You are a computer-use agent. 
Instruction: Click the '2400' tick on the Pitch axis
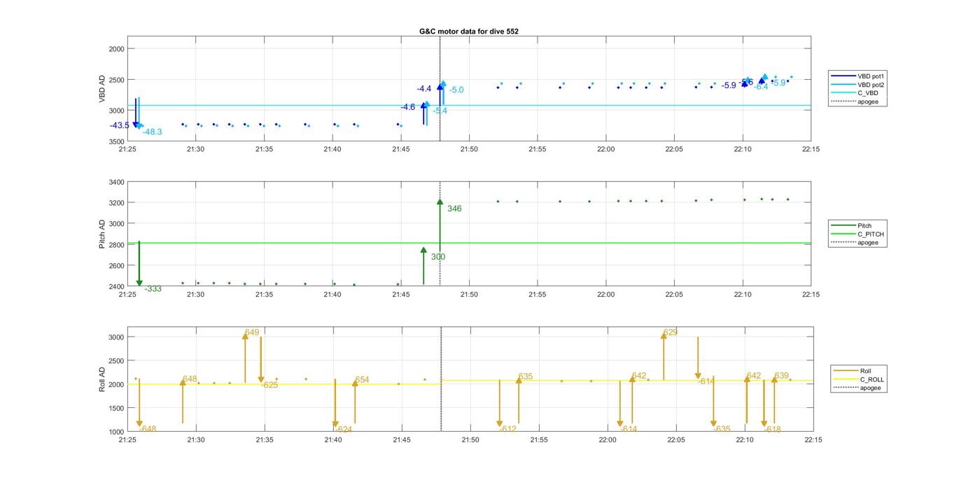[116, 286]
